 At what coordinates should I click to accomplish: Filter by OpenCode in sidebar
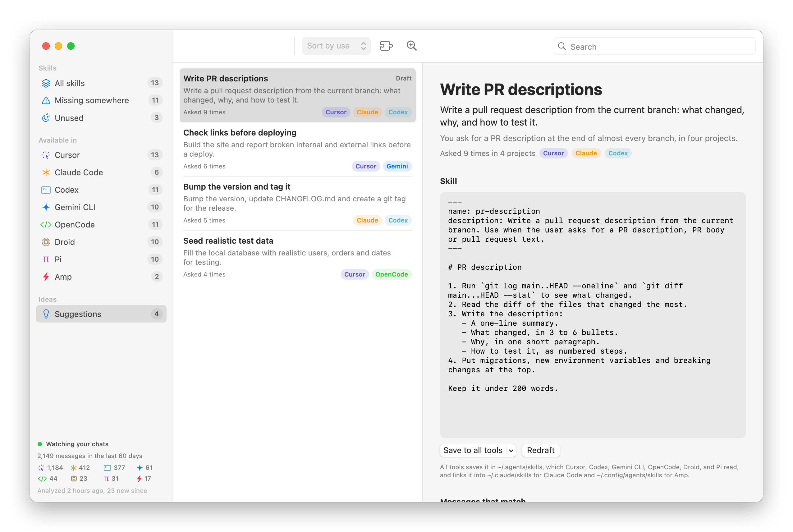pos(101,225)
